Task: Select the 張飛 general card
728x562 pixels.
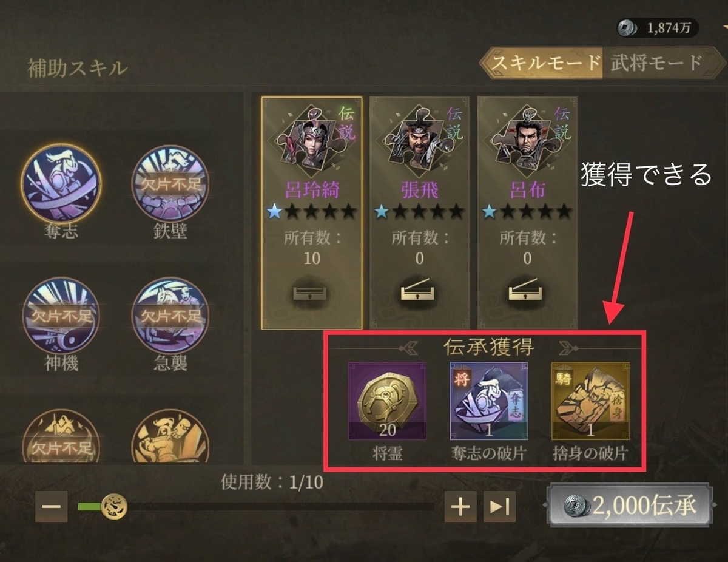Action: pos(419,212)
